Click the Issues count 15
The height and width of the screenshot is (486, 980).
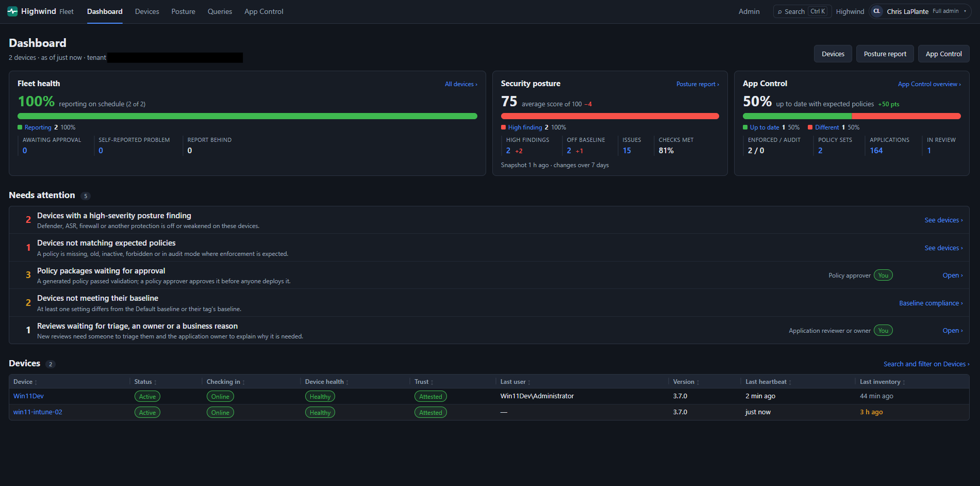tap(627, 151)
